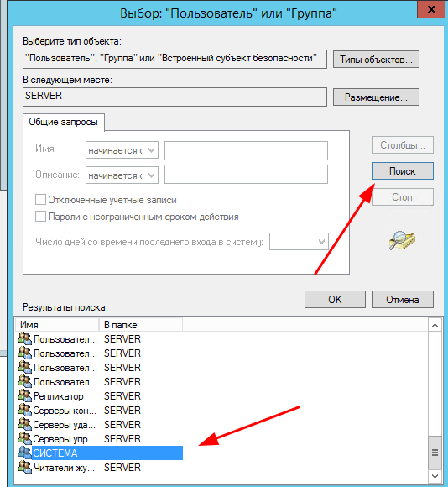Click the group icon next to СИСТЕМА
Image resolution: width=448 pixels, height=487 pixels.
click(25, 453)
